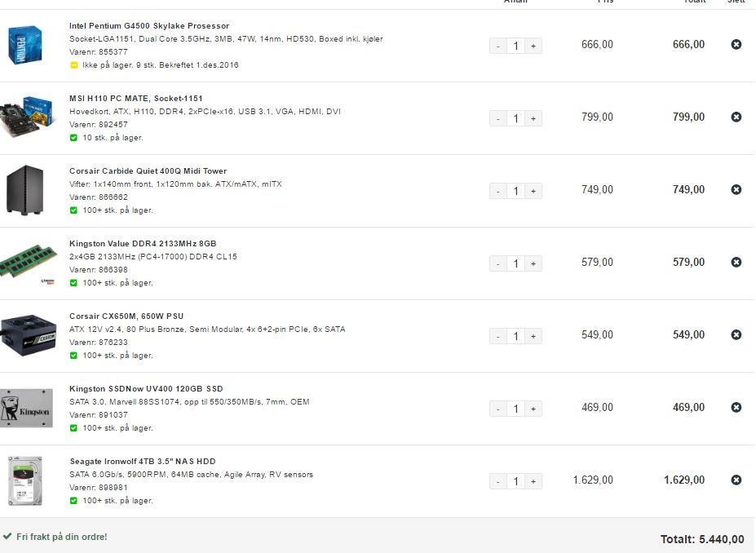Delete Kingston SSDNow UV400 item
This screenshot has width=756, height=553.
(736, 407)
